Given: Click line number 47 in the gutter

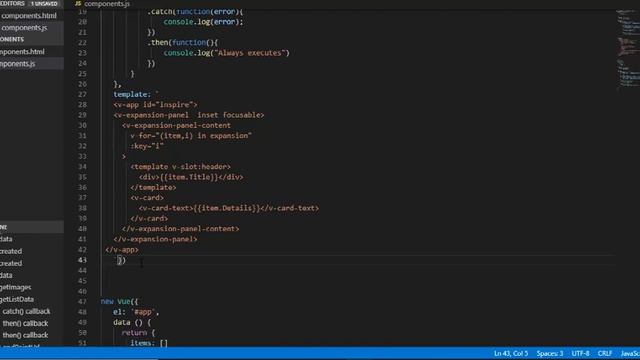Looking at the screenshot, I should 82,302.
